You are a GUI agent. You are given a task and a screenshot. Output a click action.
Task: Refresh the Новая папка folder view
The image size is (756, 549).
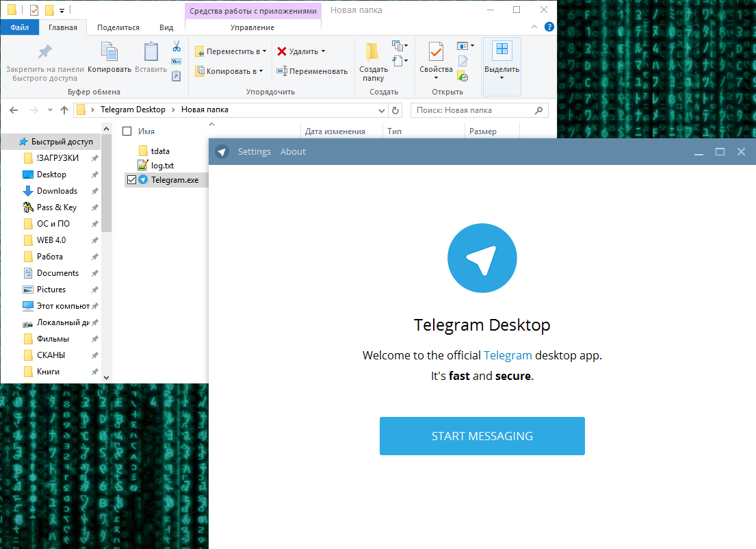tap(395, 110)
